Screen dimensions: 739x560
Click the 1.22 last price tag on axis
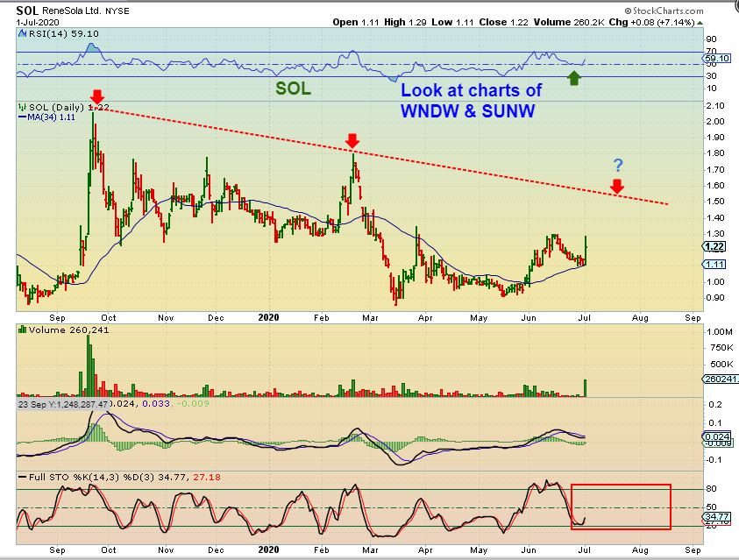coord(715,246)
